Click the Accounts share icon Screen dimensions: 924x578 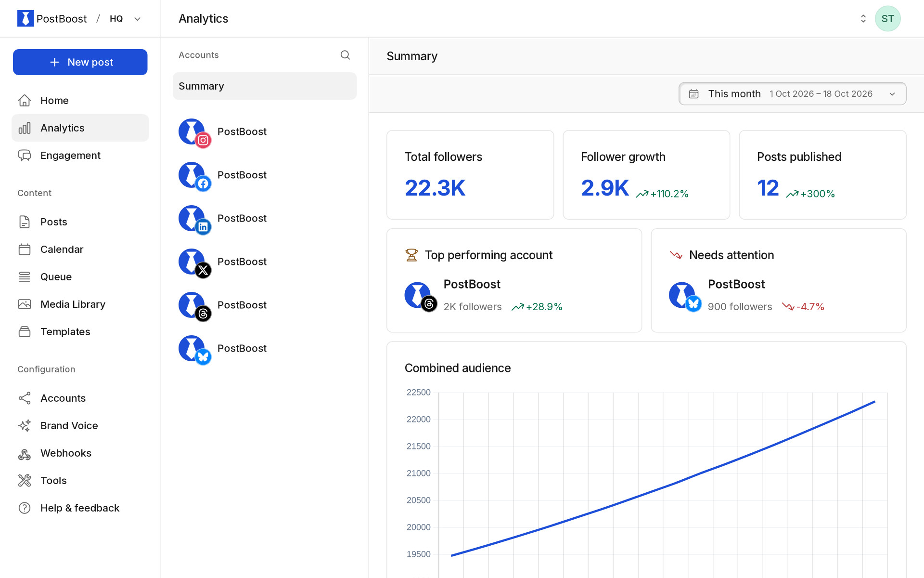[25, 398]
